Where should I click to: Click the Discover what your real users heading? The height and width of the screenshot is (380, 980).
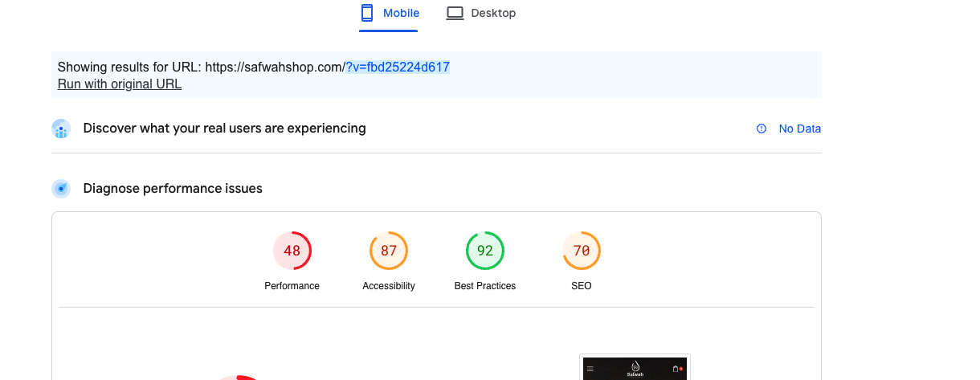(225, 128)
